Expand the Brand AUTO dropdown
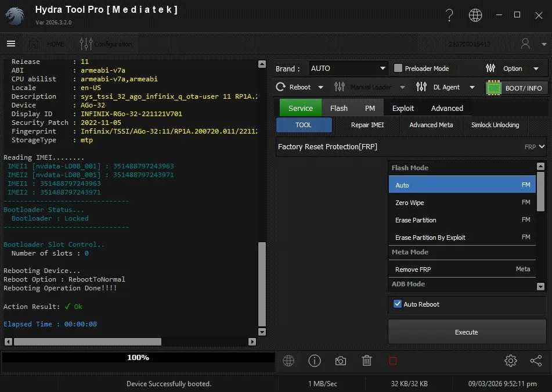Image resolution: width=552 pixels, height=392 pixels. 348,69
